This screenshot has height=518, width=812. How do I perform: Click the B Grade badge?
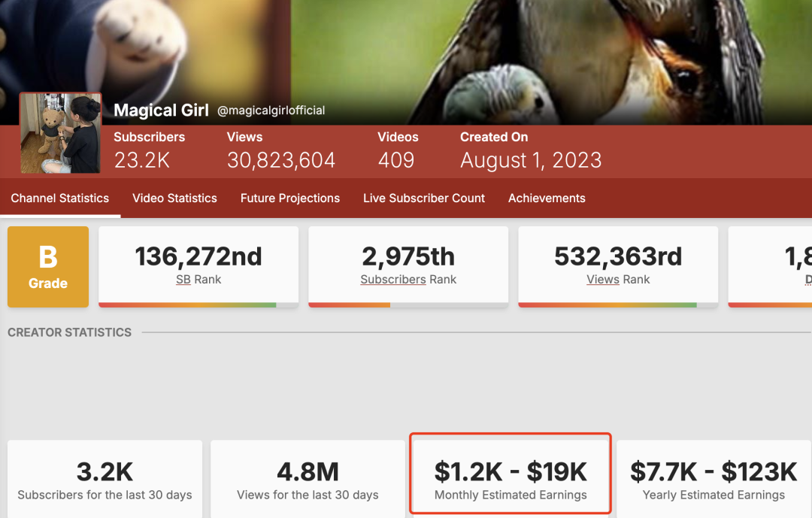[47, 267]
